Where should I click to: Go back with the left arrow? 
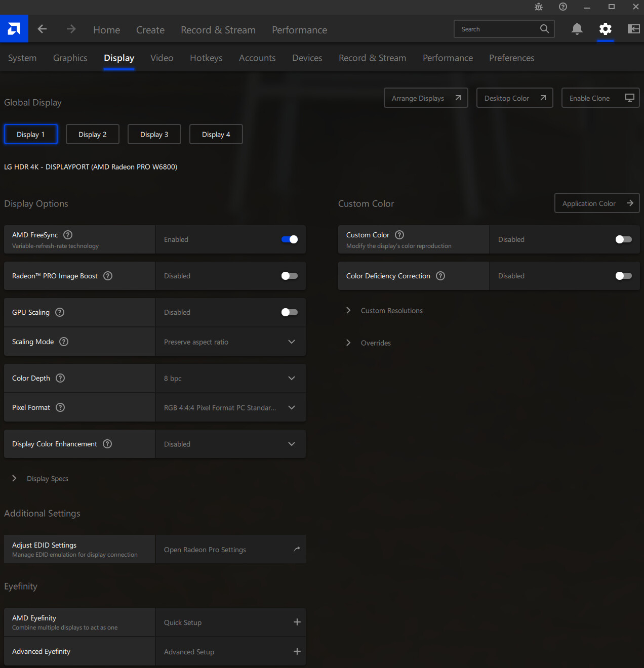click(43, 29)
